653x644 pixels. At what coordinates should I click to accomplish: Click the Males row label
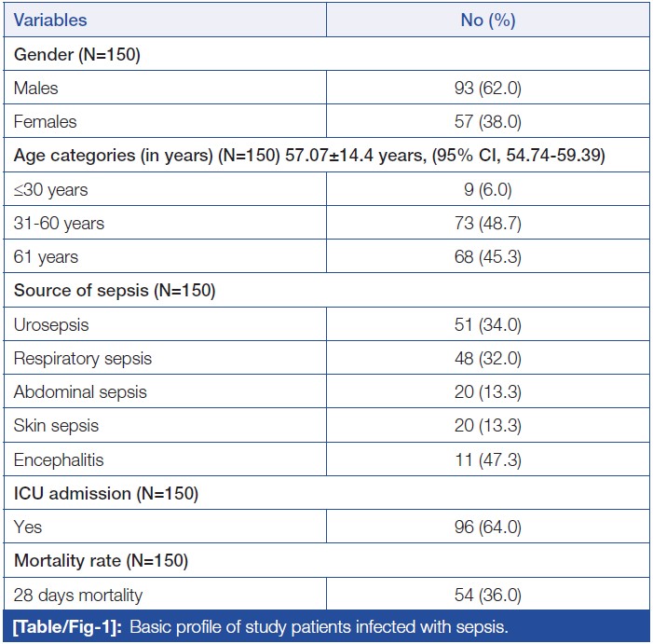[35, 89]
